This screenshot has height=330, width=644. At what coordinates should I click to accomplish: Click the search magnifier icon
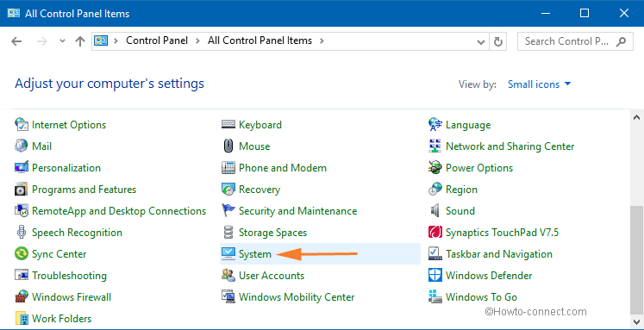pos(621,41)
